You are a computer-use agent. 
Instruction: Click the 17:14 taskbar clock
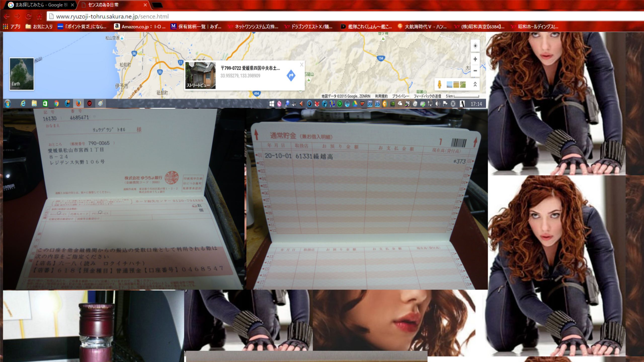coord(476,104)
